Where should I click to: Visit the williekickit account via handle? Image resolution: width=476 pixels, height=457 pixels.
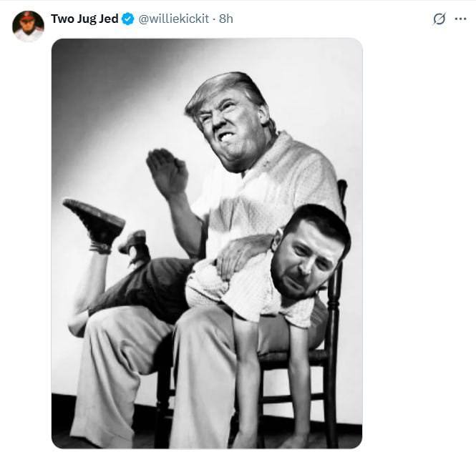pyautogui.click(x=174, y=19)
